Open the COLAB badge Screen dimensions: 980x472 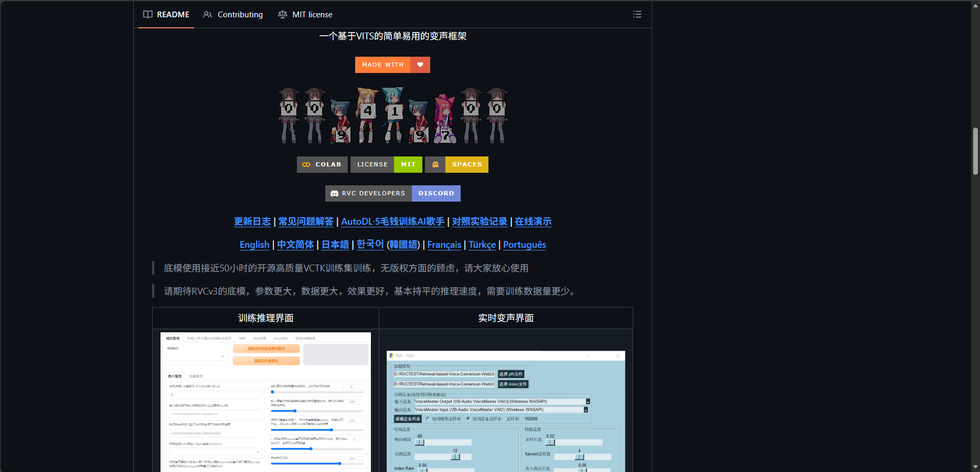[x=322, y=164]
